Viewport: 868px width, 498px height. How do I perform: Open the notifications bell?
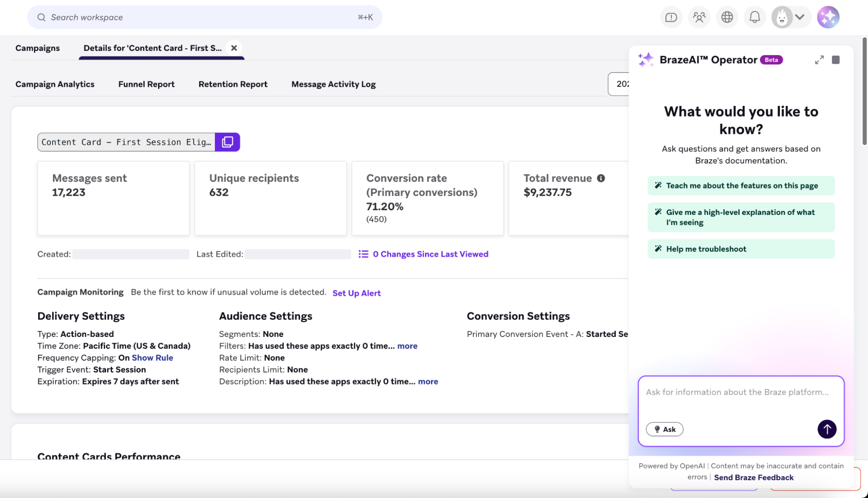[755, 17]
